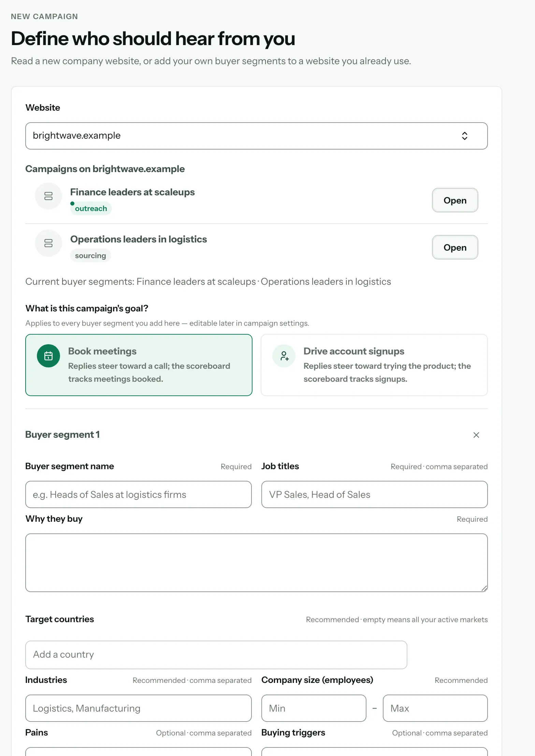Click the Buyer segment 1 heading
This screenshot has height=756, width=535.
[62, 434]
